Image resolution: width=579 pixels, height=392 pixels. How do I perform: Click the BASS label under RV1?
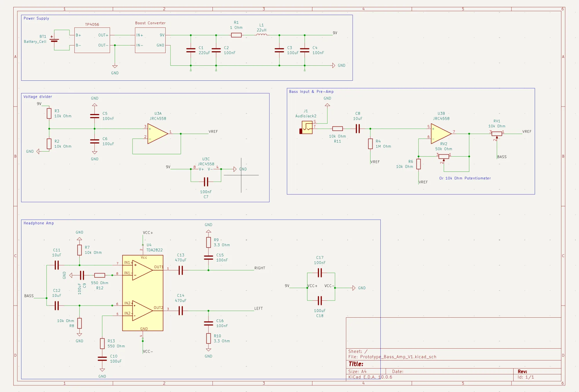tap(502, 157)
